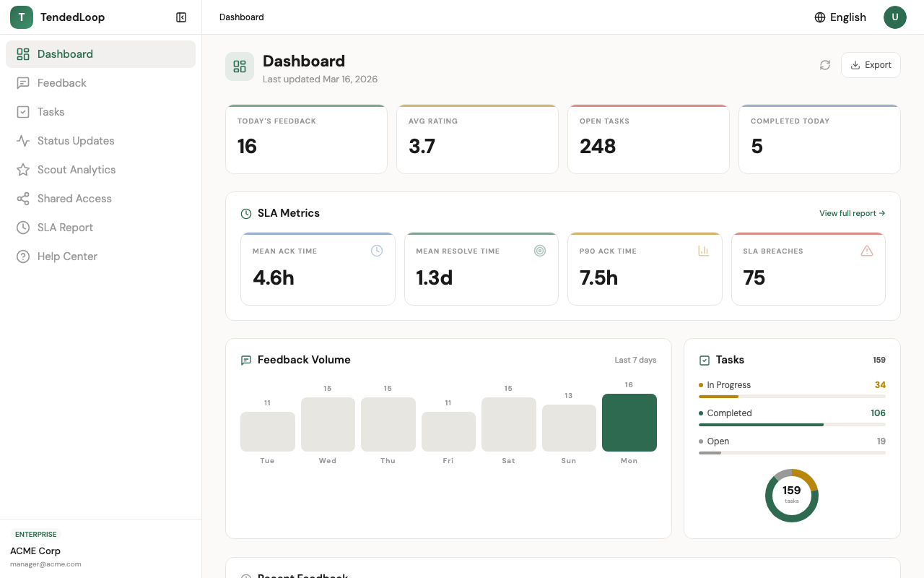
Task: Click the 159 tasks donut chart
Action: [792, 495]
